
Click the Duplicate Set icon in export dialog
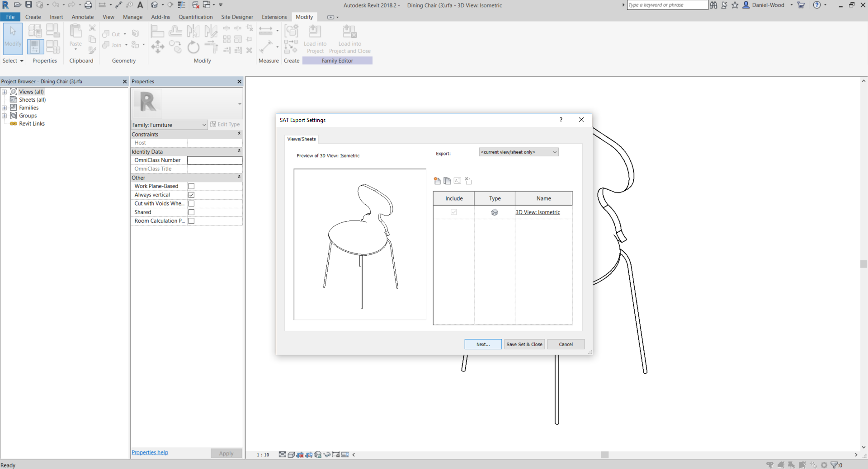(x=447, y=181)
